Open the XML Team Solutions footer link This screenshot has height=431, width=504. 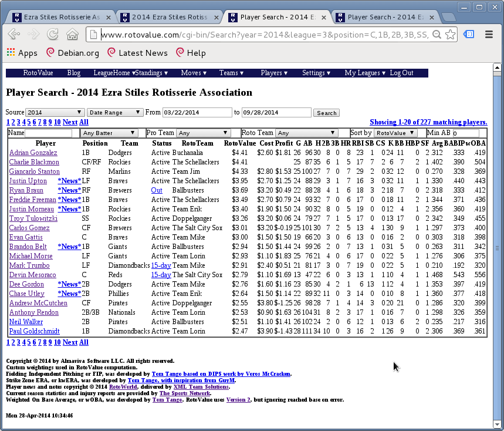click(x=201, y=387)
